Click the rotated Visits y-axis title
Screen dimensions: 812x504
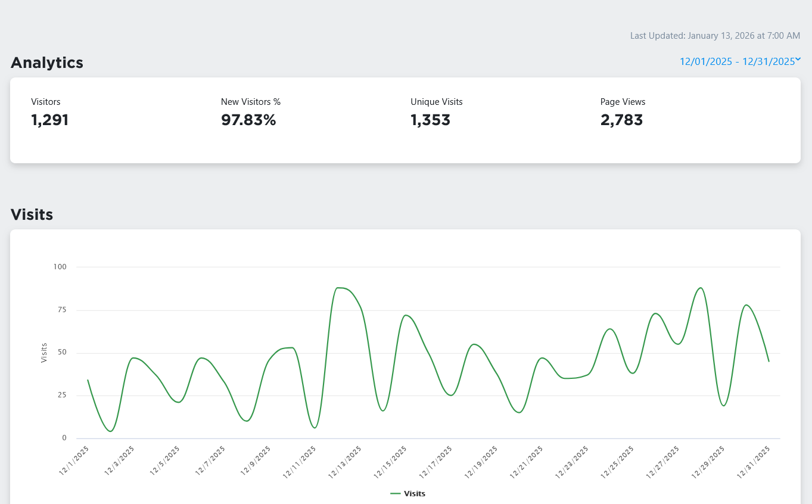coord(44,353)
